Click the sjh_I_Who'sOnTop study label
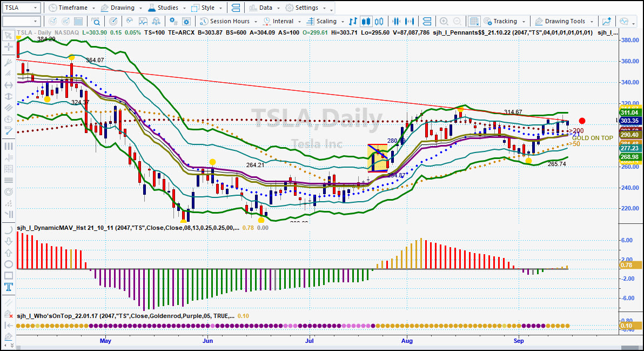Screen dimensions: 644x351 click(126, 316)
